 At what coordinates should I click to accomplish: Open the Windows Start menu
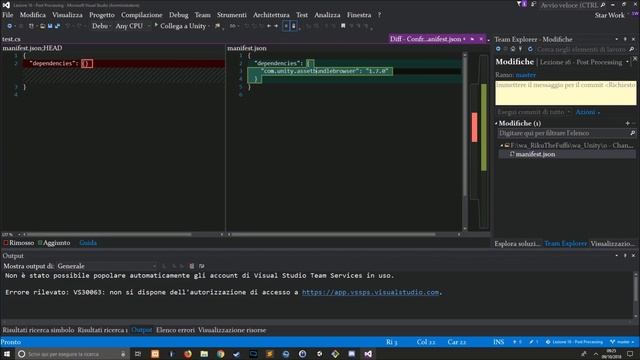[7, 354]
